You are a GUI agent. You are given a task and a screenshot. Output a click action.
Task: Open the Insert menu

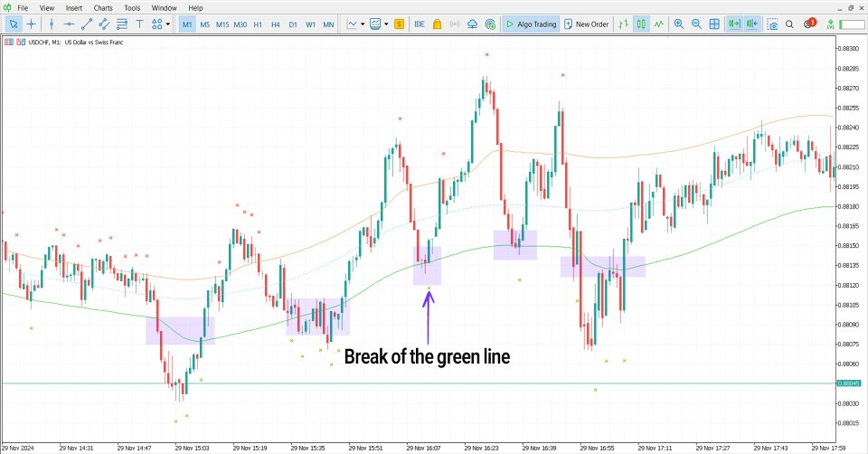73,8
